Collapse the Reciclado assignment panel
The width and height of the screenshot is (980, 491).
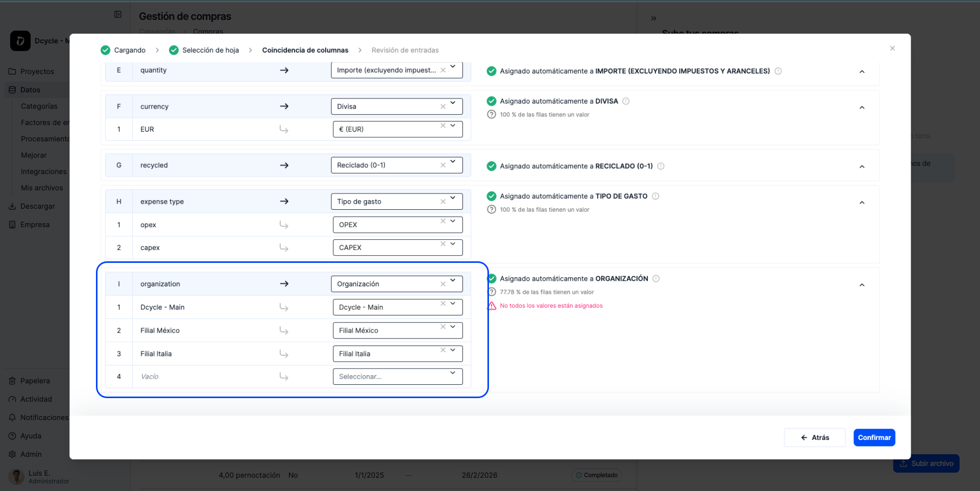tap(862, 167)
